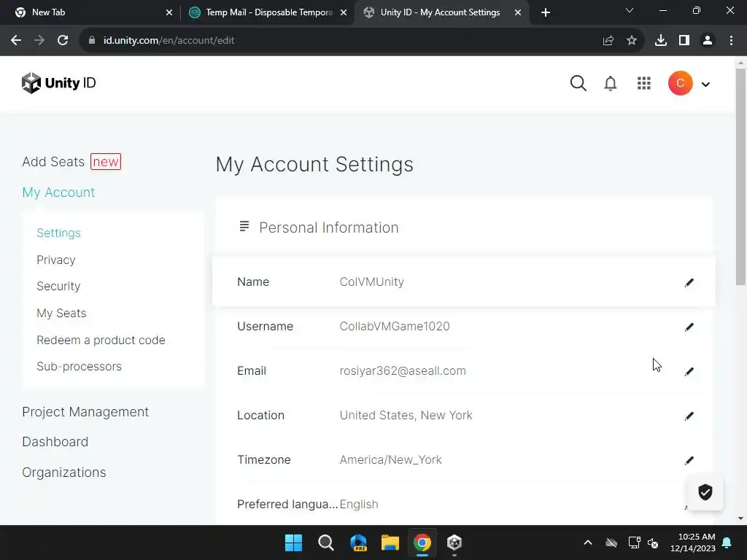Image resolution: width=747 pixels, height=560 pixels.
Task: Open Chrome downloads icon
Action: pos(660,41)
